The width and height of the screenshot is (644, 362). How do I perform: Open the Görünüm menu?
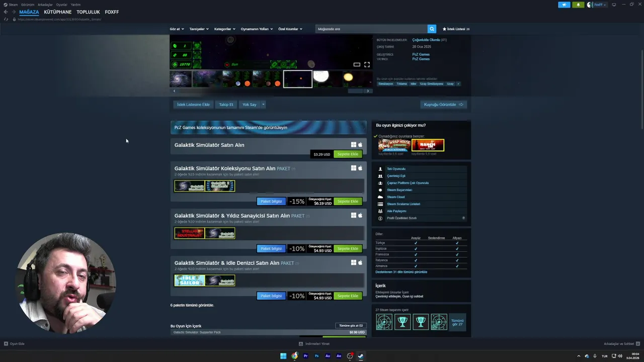pos(28,5)
